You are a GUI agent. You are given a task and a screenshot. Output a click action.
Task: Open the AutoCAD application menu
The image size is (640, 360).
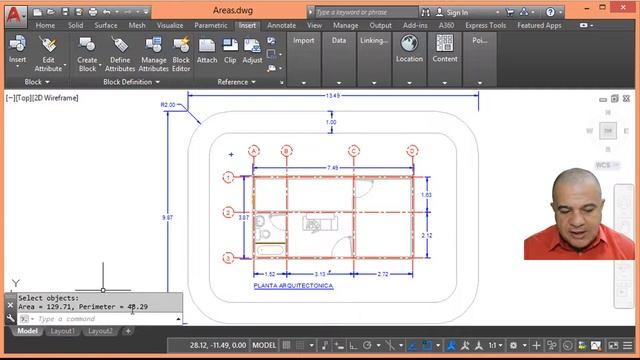[x=15, y=16]
